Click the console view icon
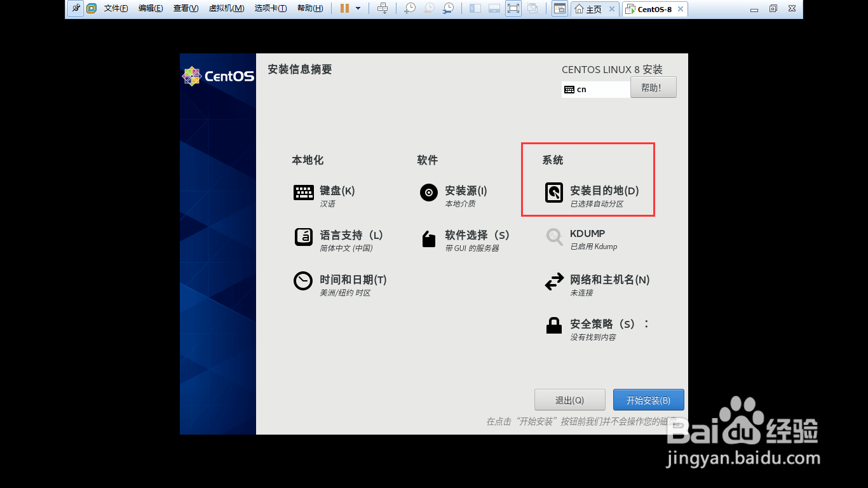The width and height of the screenshot is (868, 488). (x=560, y=9)
